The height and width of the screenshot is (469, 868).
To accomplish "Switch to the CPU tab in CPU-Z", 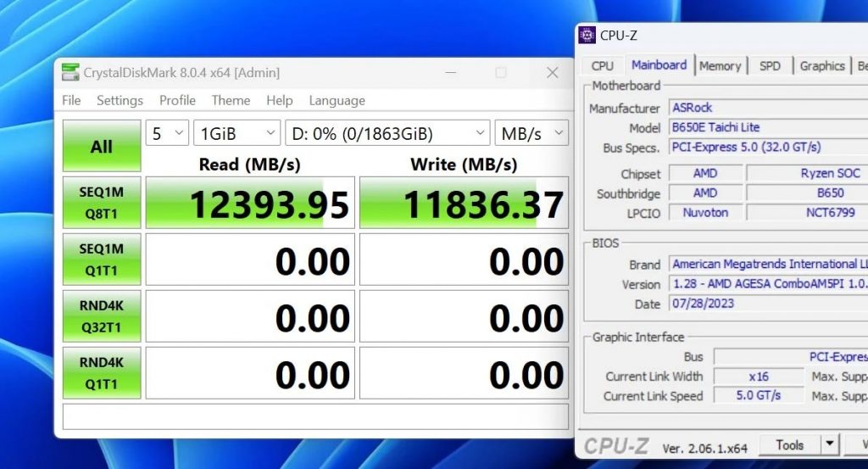I will click(x=603, y=66).
